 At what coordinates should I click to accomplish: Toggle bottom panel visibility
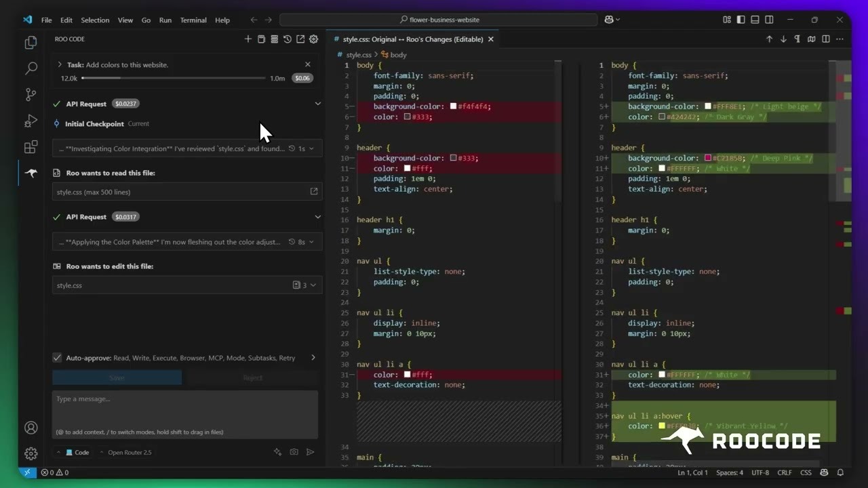(755, 20)
